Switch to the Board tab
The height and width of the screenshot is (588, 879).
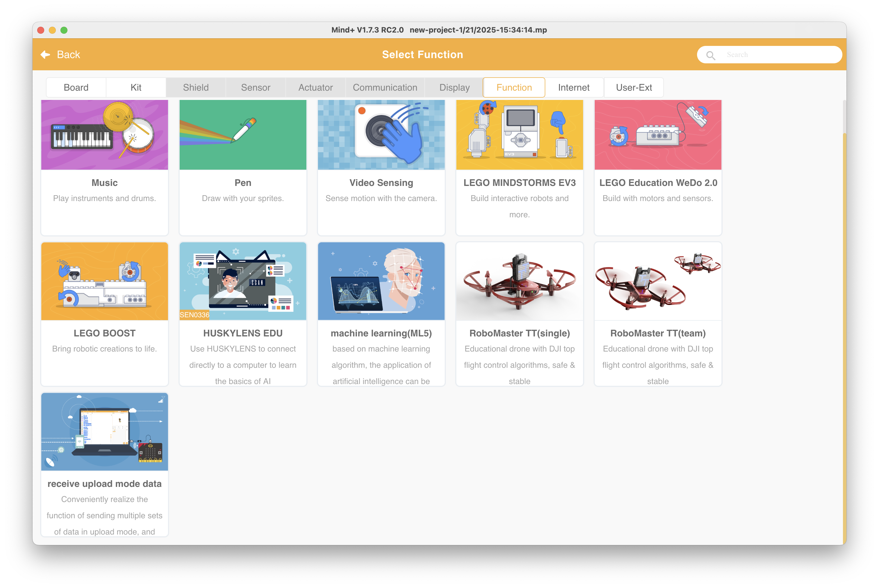pos(76,87)
